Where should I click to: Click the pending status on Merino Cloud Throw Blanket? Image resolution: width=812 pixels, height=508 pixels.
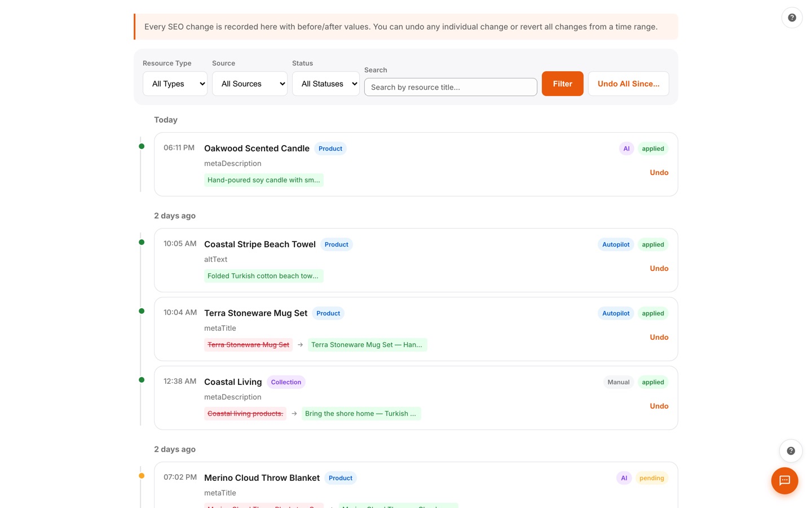point(652,479)
